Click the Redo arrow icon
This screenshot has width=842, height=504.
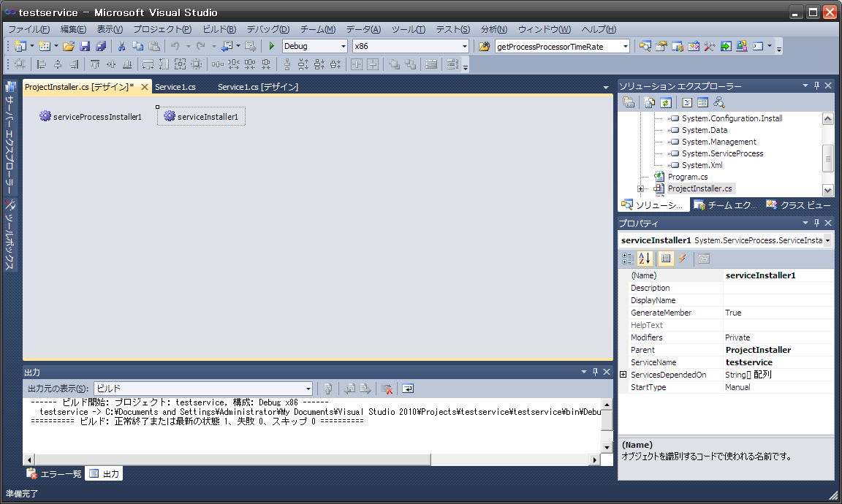point(201,46)
